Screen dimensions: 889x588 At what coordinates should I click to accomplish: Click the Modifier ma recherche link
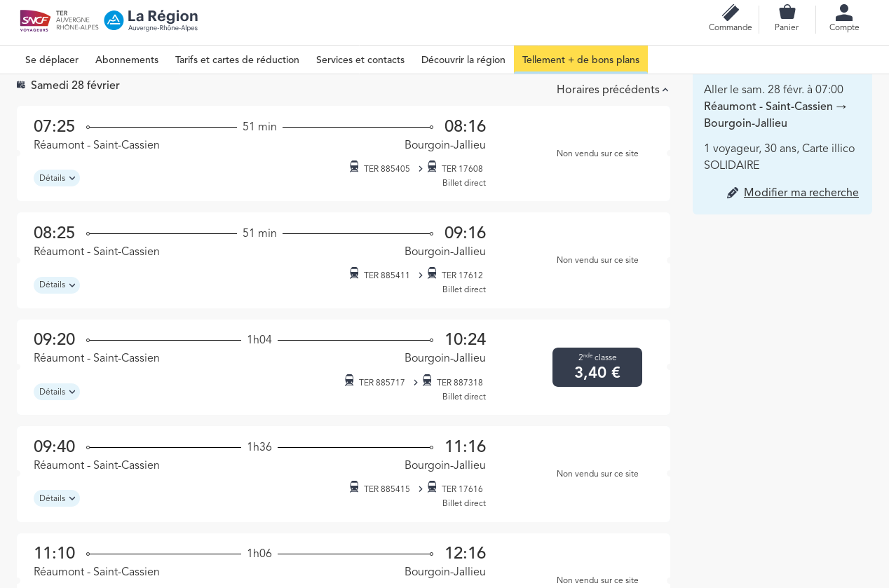801,193
